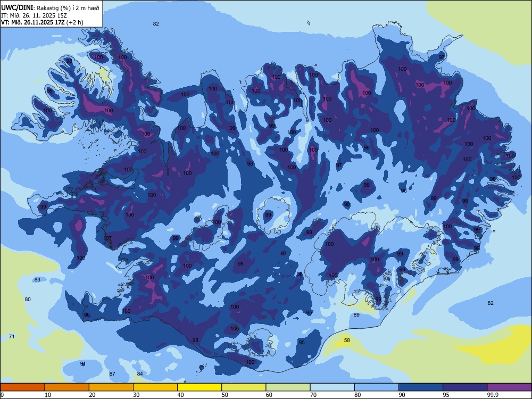Click the '80' humidity value on the map
Image resolution: width=532 pixels, height=399 pixels.
pyautogui.click(x=28, y=299)
